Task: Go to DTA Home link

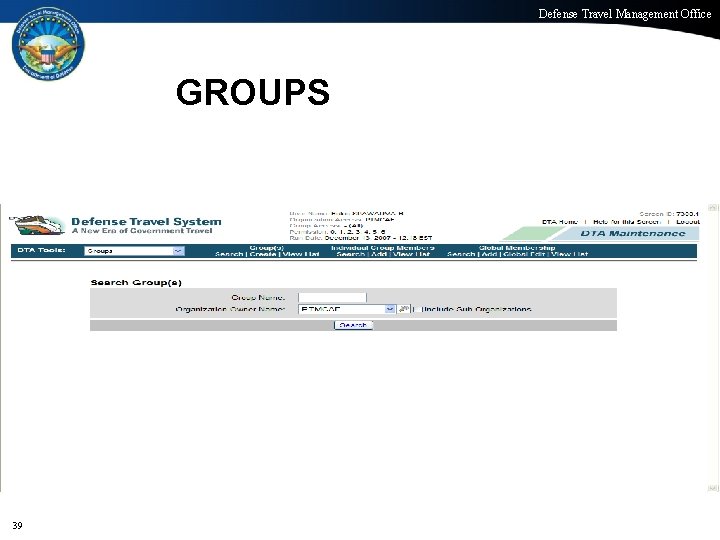Action: pyautogui.click(x=560, y=222)
